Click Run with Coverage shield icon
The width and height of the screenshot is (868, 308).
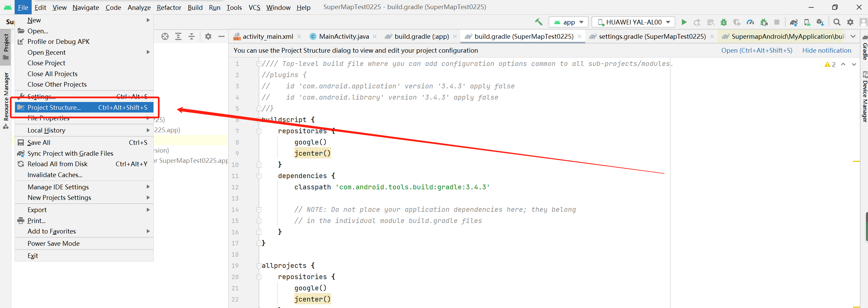pyautogui.click(x=737, y=22)
